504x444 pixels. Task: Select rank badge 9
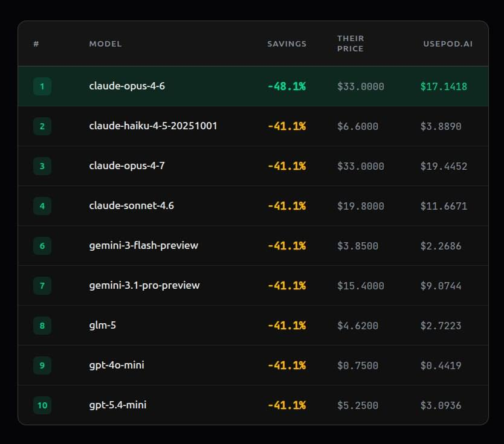pos(42,365)
